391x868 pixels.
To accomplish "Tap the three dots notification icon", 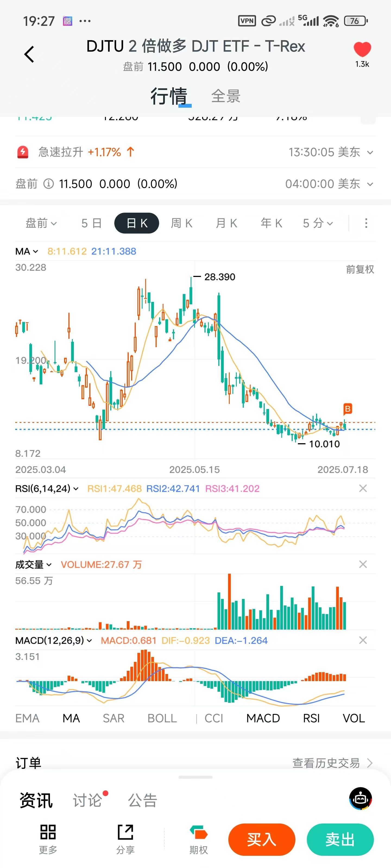I will point(85,21).
